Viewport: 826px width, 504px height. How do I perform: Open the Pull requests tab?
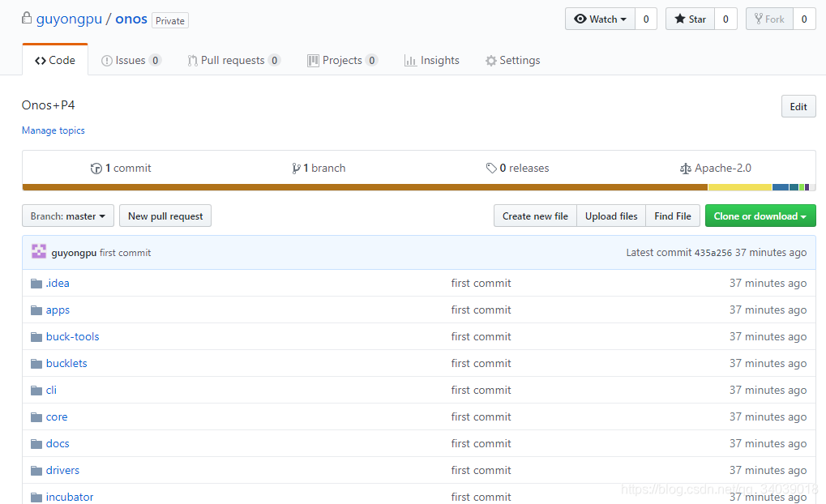[233, 61]
